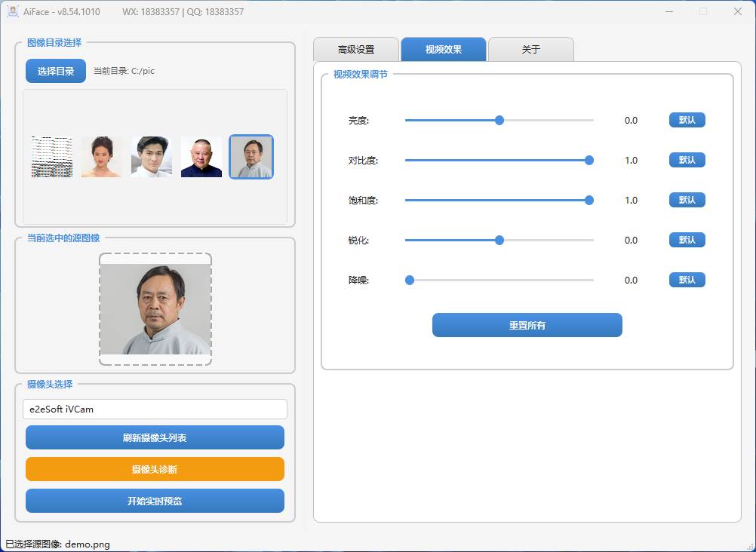This screenshot has width=756, height=552.
Task: Open the 高级设置 tab
Action: click(356, 48)
